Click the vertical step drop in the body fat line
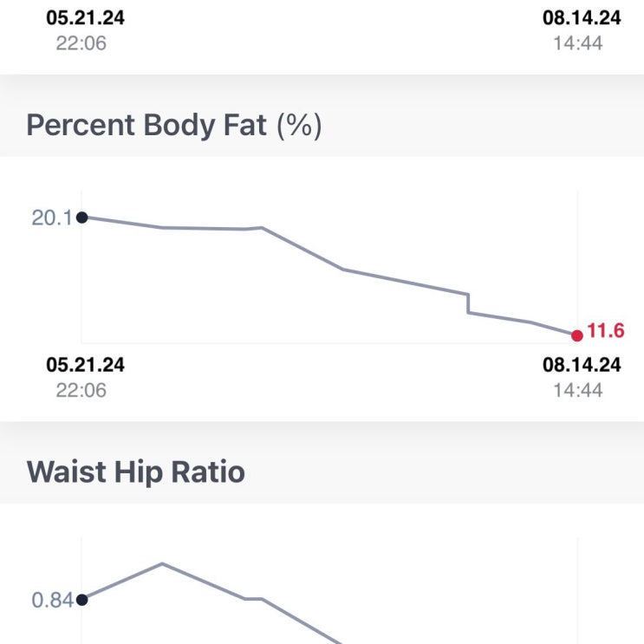The image size is (644, 644). [468, 302]
